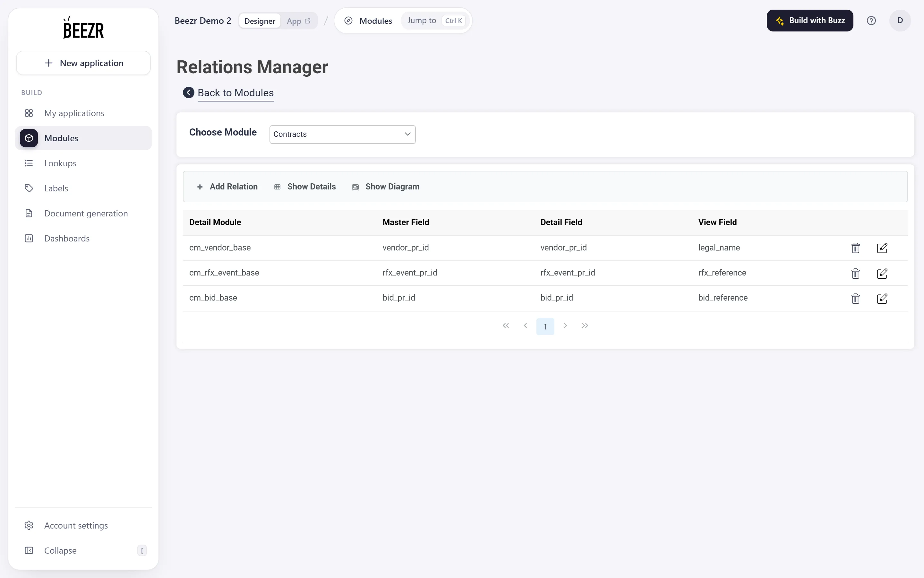Click Build with Buzz button

tap(810, 21)
